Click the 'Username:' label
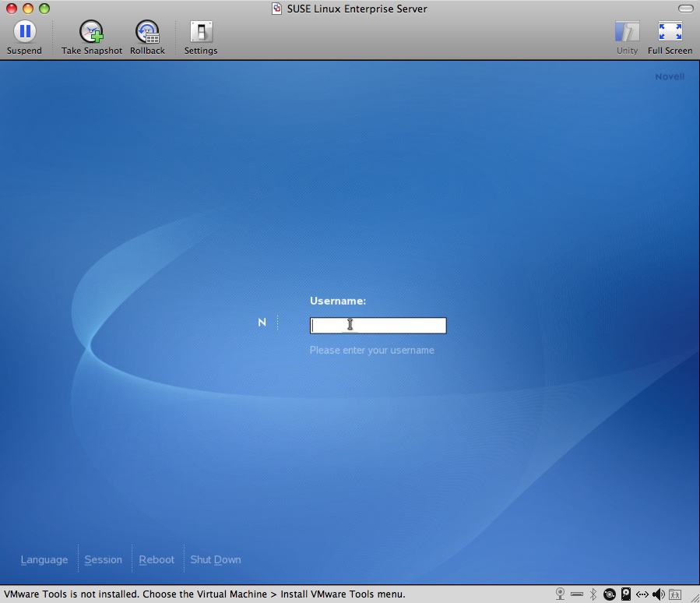 click(x=338, y=301)
